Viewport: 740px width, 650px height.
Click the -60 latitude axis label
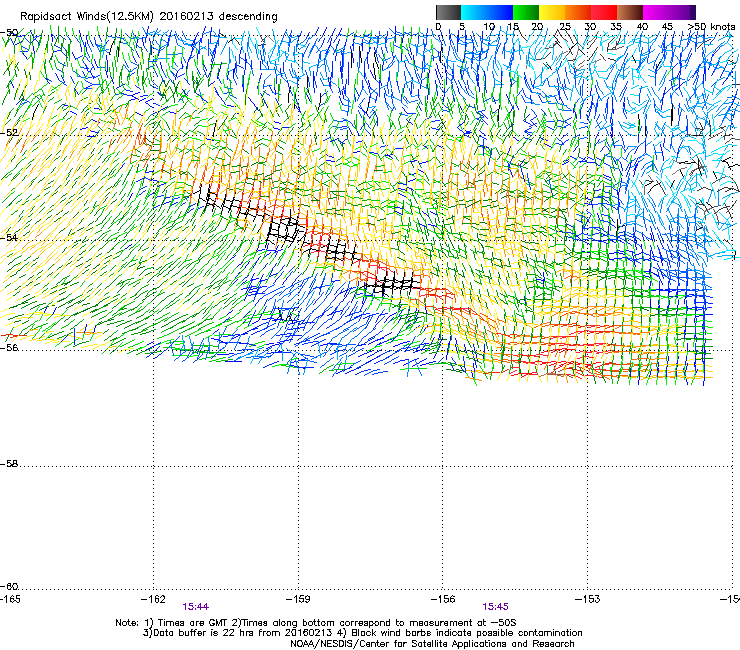[x=9, y=587]
